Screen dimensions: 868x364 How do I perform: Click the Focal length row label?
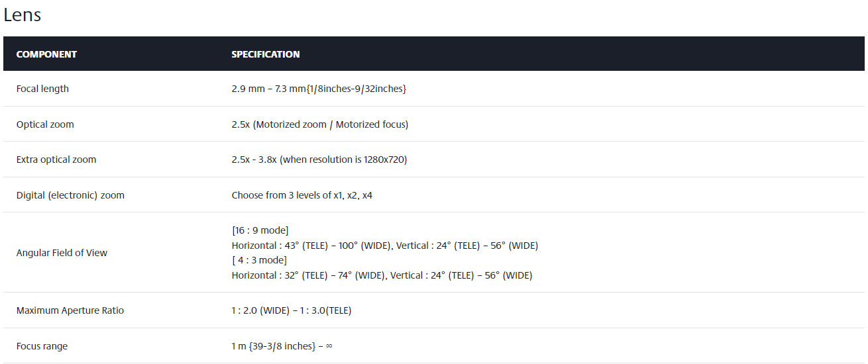click(42, 89)
